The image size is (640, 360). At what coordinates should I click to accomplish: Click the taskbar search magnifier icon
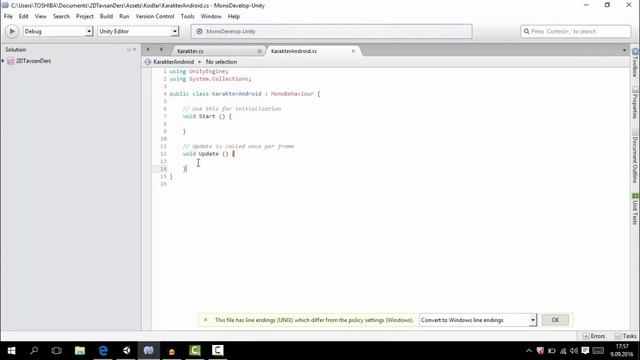point(34,351)
